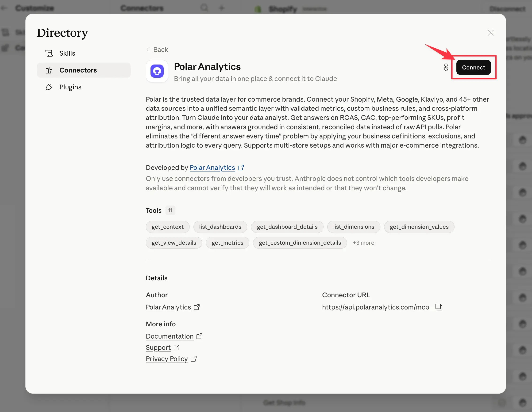
Task: Click the Back chevron arrow icon
Action: [148, 50]
